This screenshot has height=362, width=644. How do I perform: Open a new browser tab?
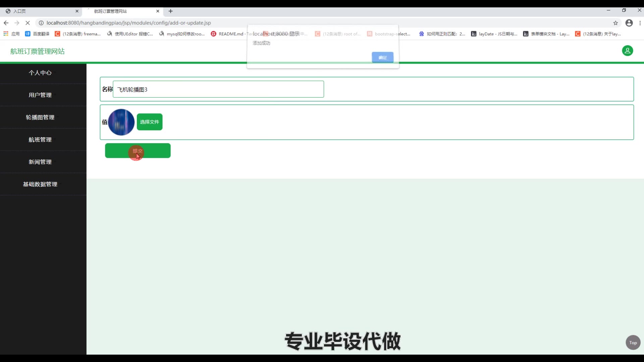(170, 11)
